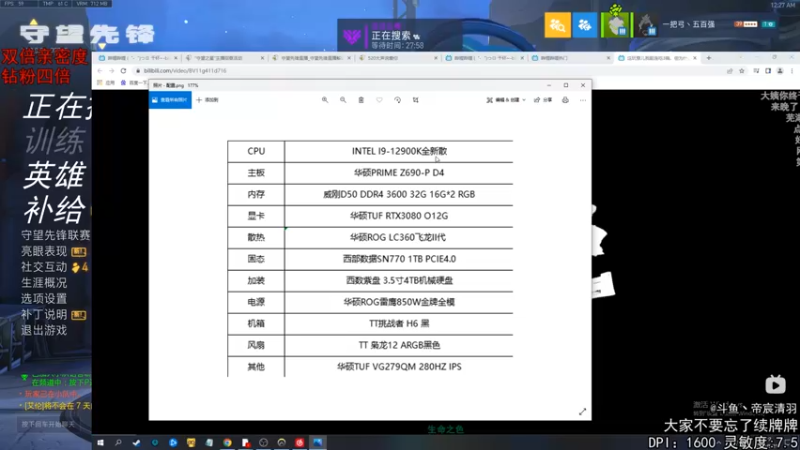
Task: Switch to the 520大声说爱你 tab
Action: click(397, 58)
